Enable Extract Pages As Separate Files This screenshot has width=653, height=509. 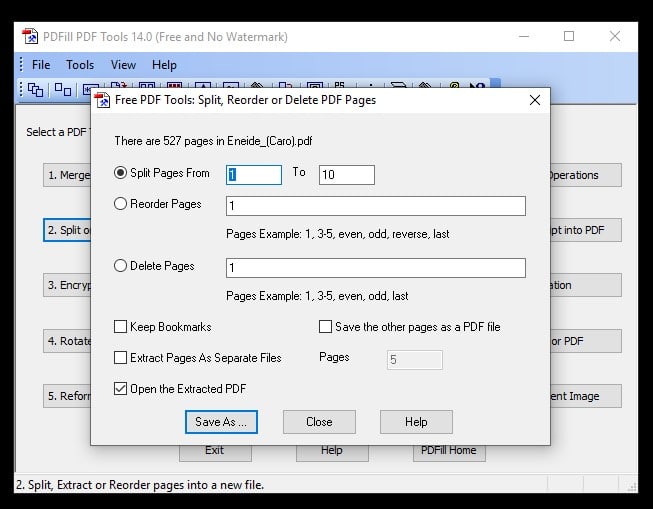(120, 357)
